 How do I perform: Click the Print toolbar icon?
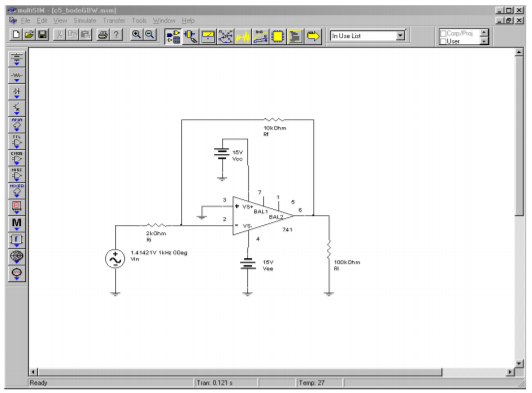[x=102, y=35]
